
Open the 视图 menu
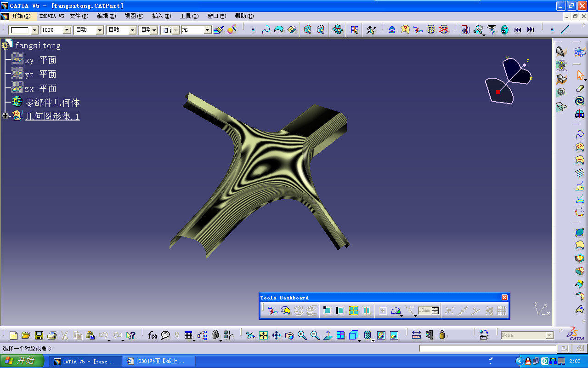(134, 16)
